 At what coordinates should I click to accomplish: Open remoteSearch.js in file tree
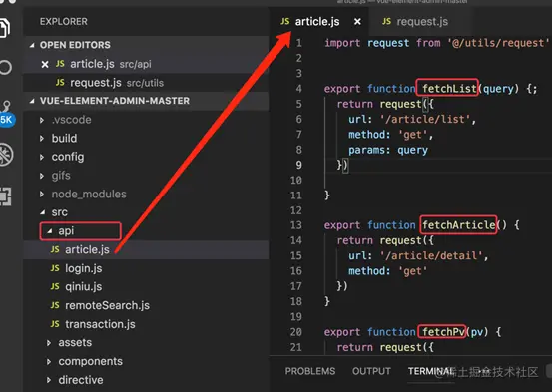(146, 305)
